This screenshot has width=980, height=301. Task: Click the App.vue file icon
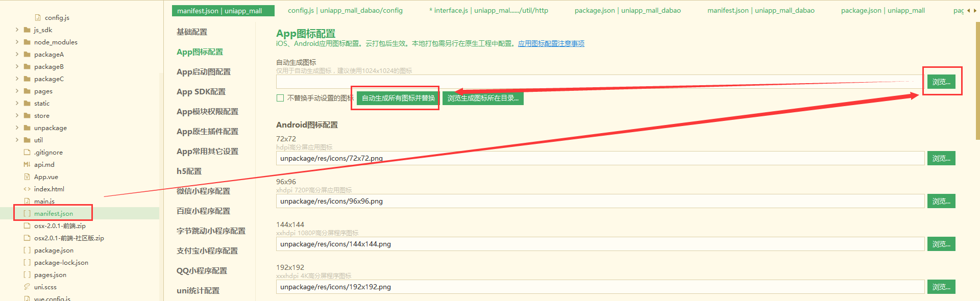[x=27, y=177]
